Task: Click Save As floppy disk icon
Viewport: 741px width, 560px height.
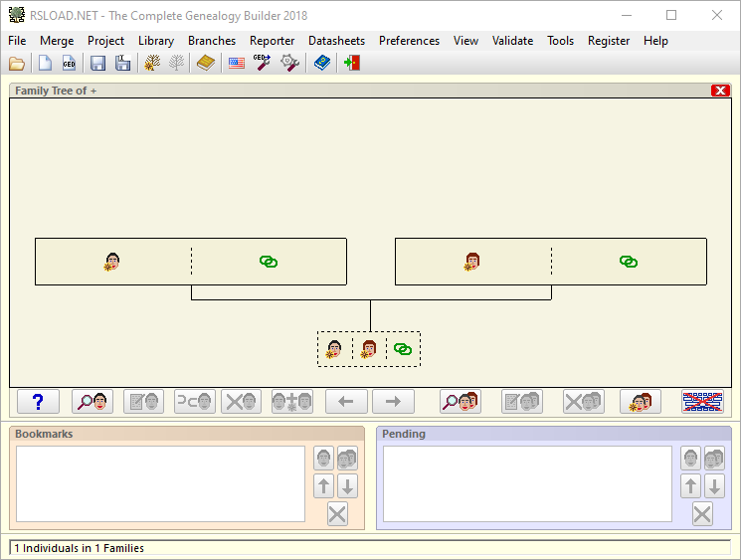Action: (x=123, y=63)
